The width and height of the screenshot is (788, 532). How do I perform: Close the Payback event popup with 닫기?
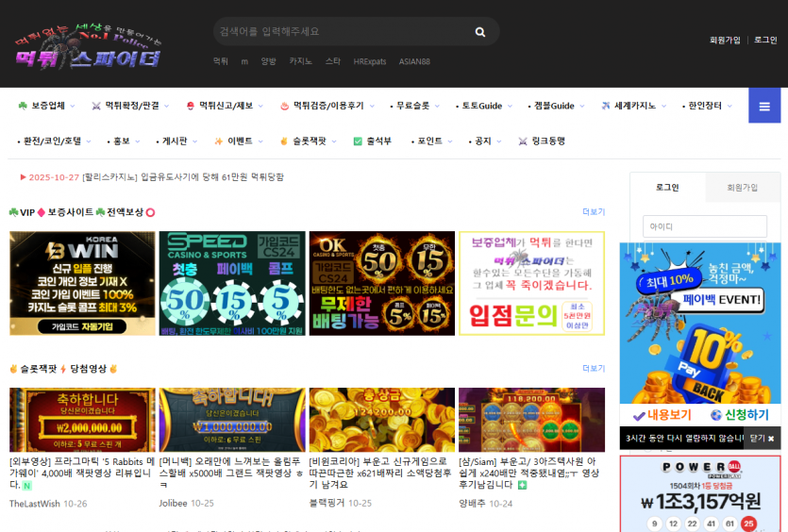pyautogui.click(x=763, y=439)
